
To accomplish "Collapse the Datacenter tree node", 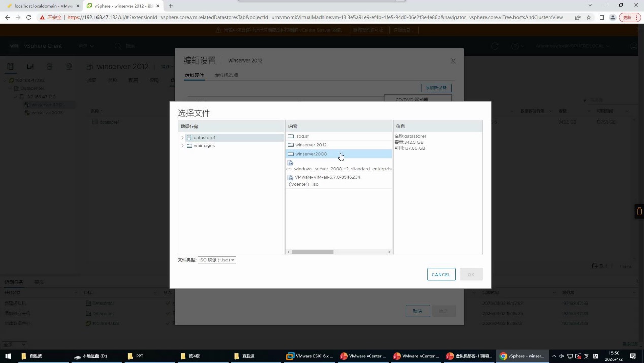I will (x=10, y=88).
